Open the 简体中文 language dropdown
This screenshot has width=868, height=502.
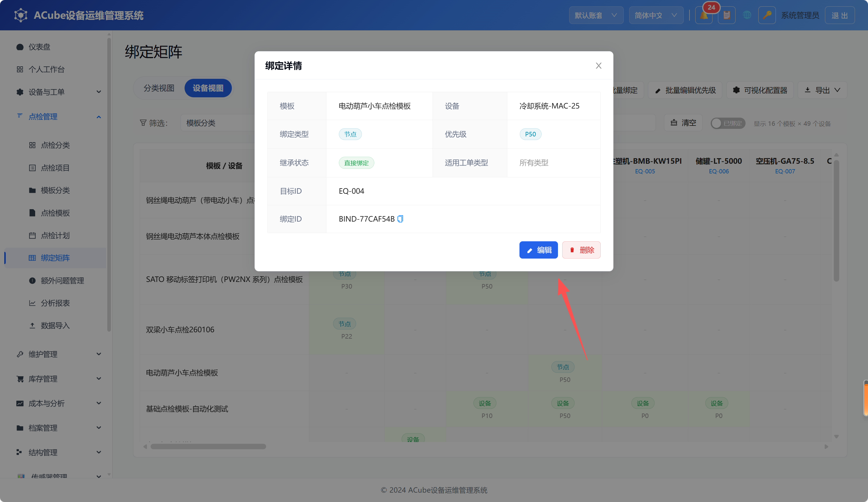click(x=656, y=15)
